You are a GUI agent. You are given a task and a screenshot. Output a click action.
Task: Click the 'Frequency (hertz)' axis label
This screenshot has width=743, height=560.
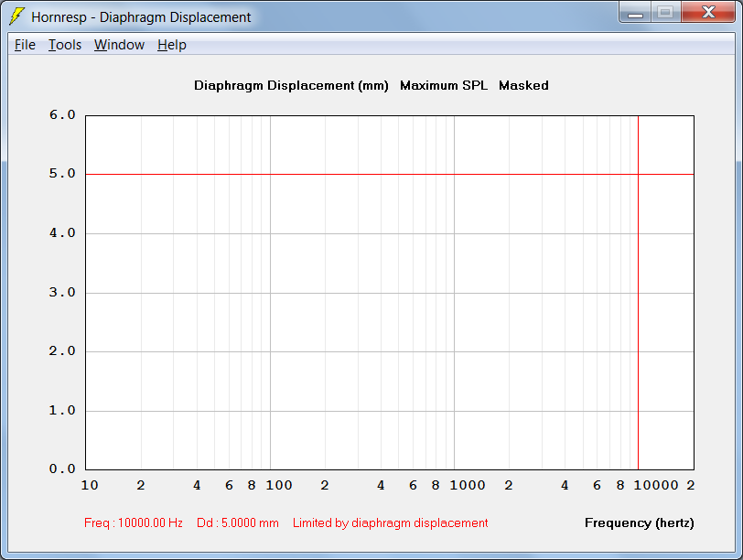(x=640, y=522)
